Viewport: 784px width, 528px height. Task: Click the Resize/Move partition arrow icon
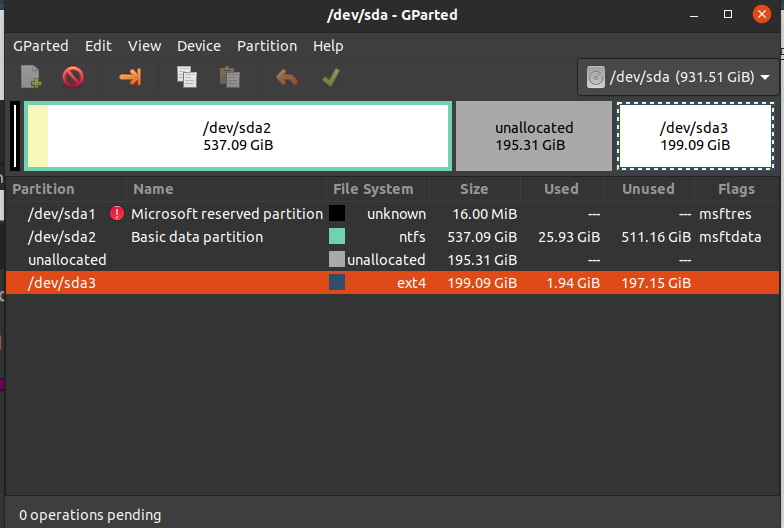point(130,77)
